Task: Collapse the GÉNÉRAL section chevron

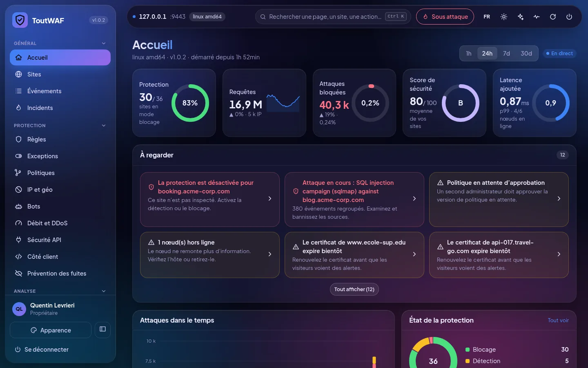Action: click(104, 43)
